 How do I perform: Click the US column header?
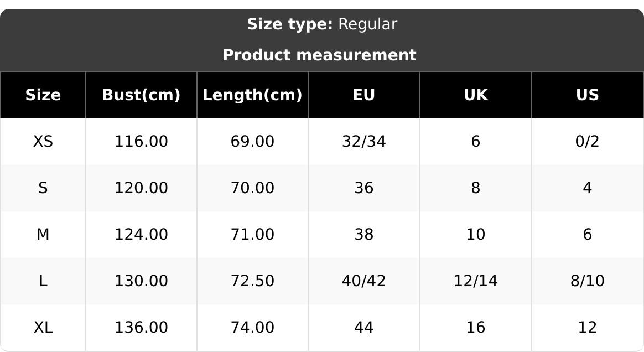[x=587, y=95]
